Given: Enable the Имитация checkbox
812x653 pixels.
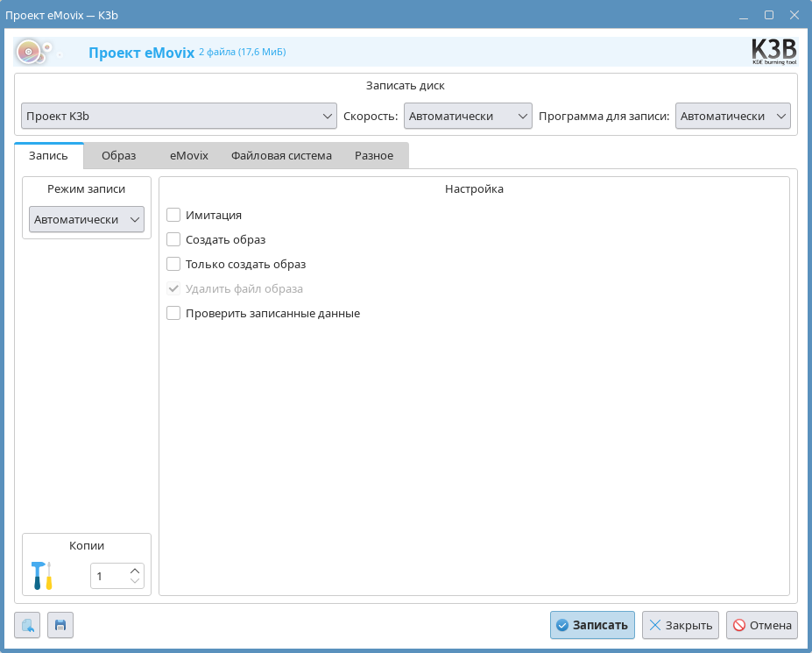Looking at the screenshot, I should (x=173, y=215).
